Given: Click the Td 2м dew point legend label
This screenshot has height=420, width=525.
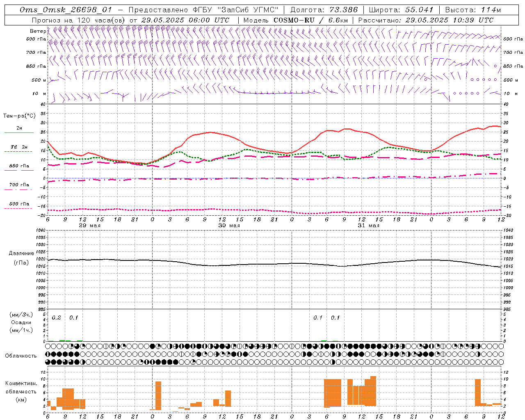Looking at the screenshot, I should pos(19,147).
